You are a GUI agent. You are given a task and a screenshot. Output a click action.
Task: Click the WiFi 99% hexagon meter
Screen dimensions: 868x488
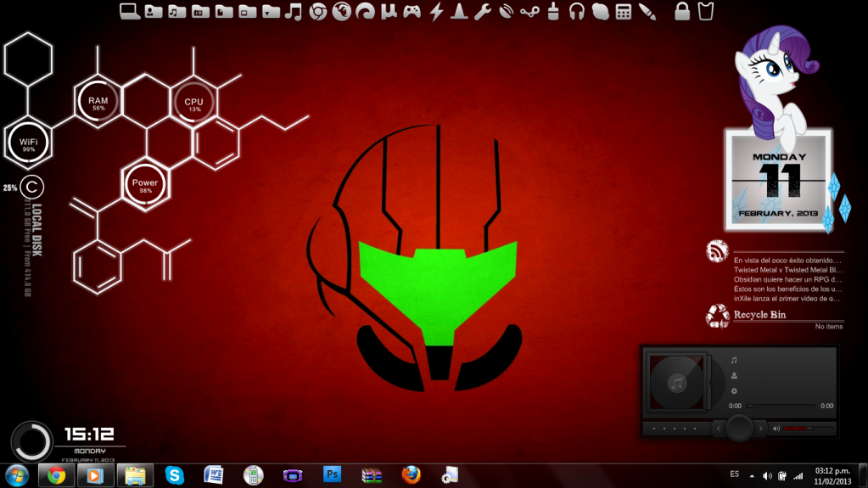click(x=28, y=143)
